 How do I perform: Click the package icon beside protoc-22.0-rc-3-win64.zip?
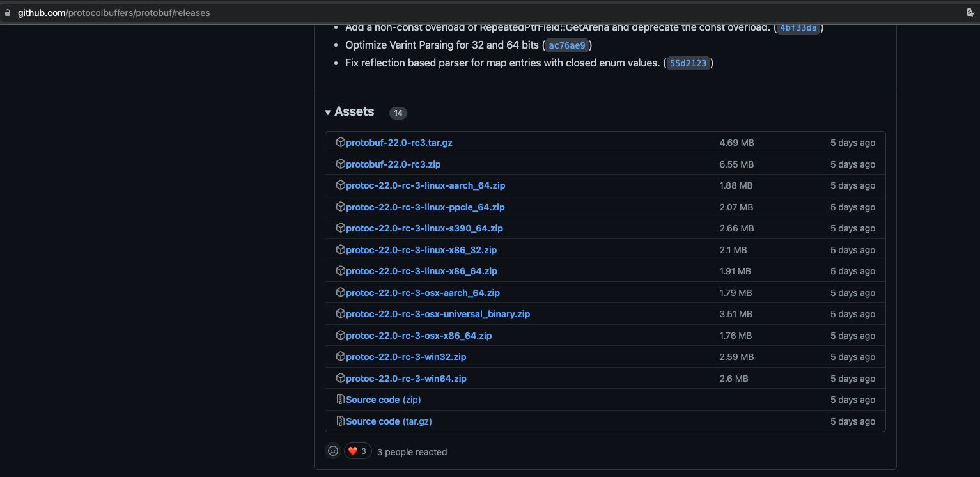click(340, 379)
